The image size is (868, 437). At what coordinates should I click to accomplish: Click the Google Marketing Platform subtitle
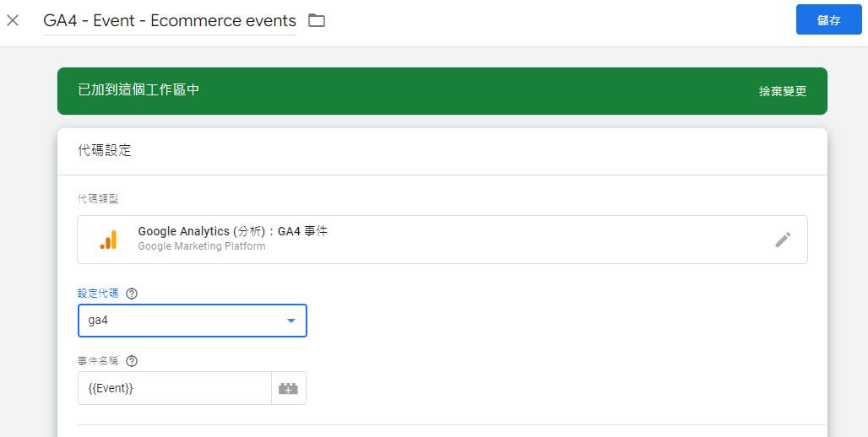pos(202,246)
